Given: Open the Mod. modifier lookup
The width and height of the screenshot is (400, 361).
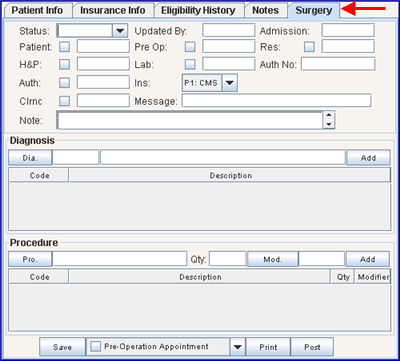Looking at the screenshot, I should [x=273, y=259].
